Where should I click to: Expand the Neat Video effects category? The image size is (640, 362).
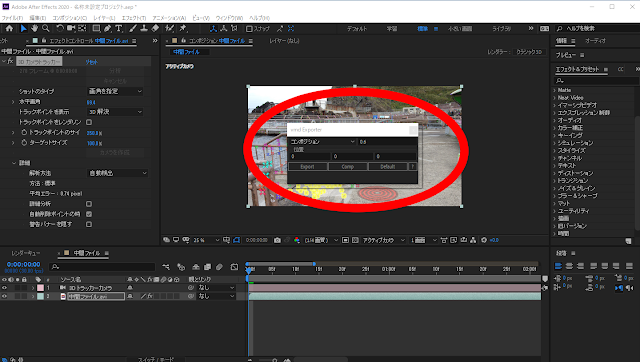pos(555,98)
